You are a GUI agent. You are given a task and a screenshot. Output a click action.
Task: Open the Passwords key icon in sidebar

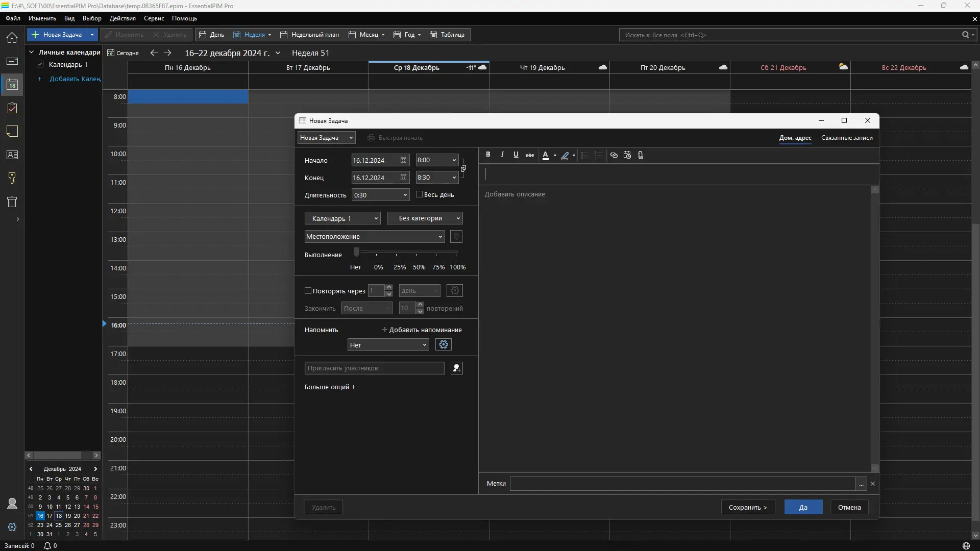pos(12,178)
